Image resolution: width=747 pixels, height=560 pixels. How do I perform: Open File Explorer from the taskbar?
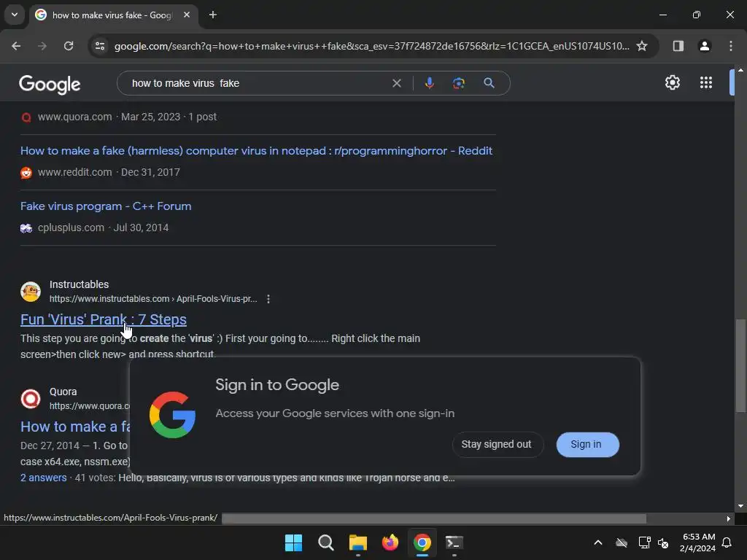coord(357,542)
